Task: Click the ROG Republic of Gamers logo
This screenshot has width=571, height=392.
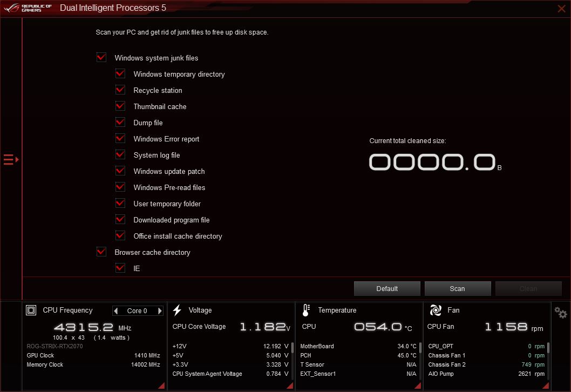Action: [28, 8]
